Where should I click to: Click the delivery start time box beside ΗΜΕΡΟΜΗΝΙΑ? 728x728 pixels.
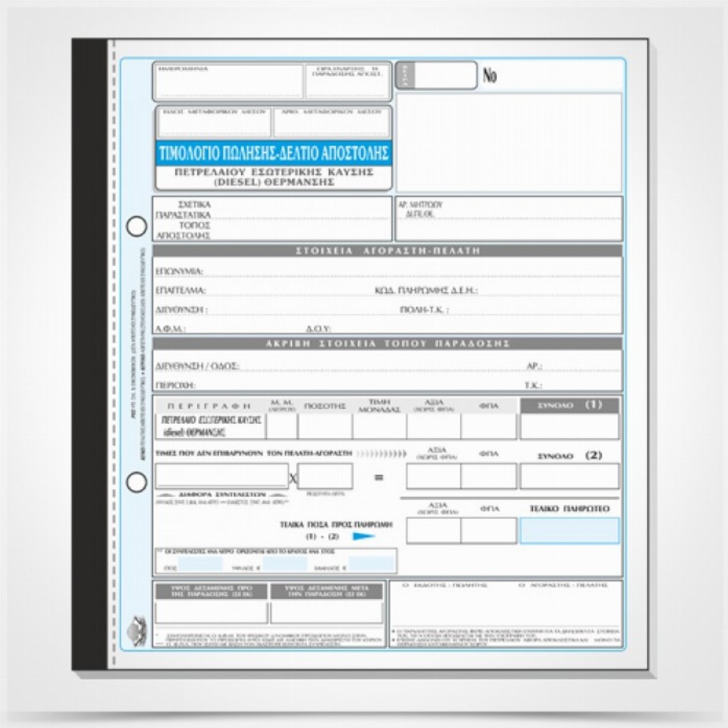347,82
